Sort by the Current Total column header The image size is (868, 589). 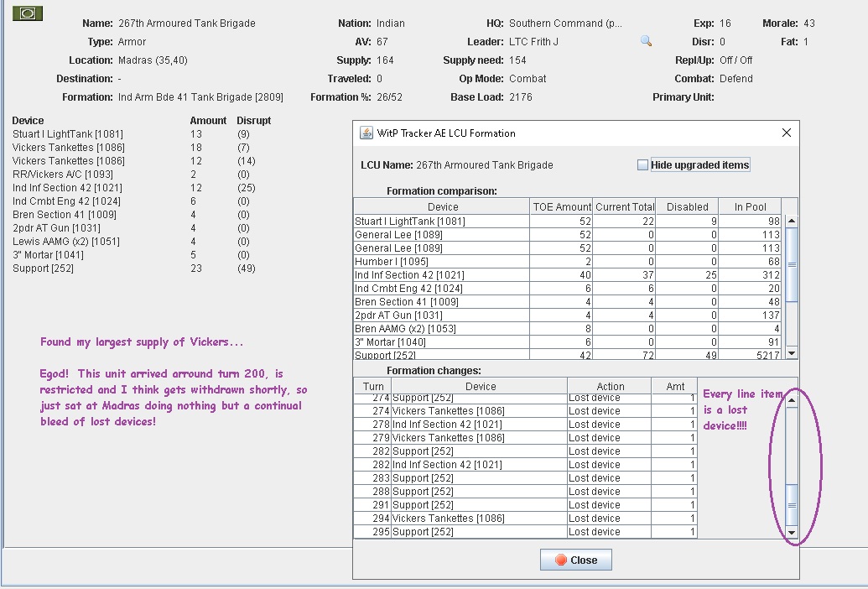pos(625,207)
